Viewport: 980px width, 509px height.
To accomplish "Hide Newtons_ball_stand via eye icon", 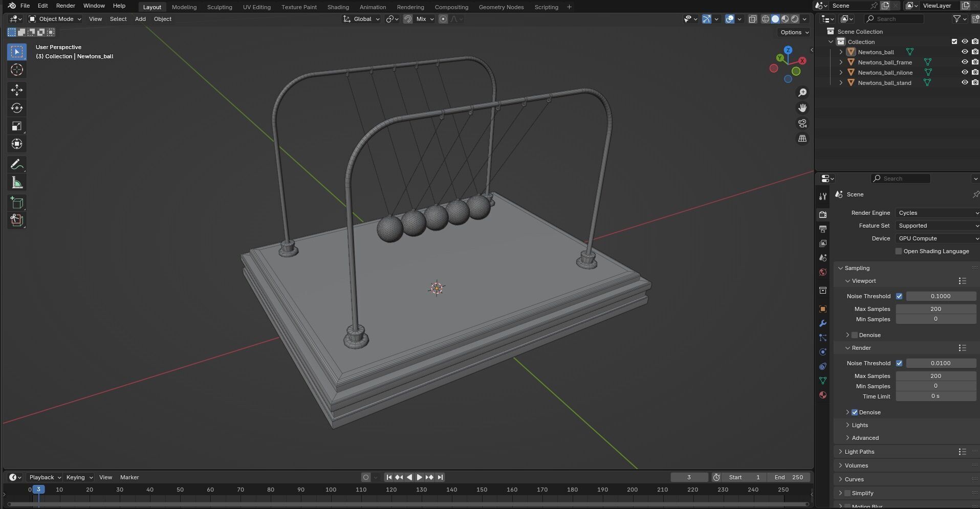I will pyautogui.click(x=965, y=82).
